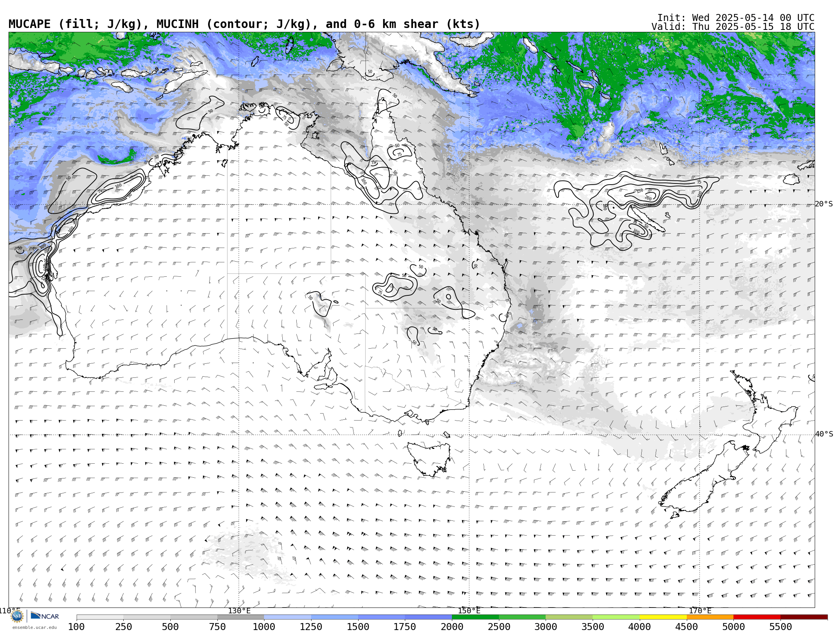
Task: Pick the dark gray colorbar segment between 750 and 1000
Action: 241,617
